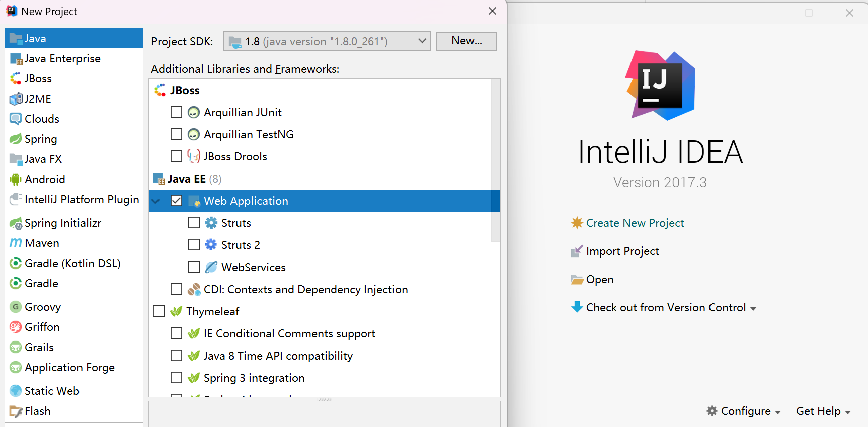Viewport: 868px width, 427px height.
Task: Check Spring 3 integration checkbox
Action: click(176, 378)
